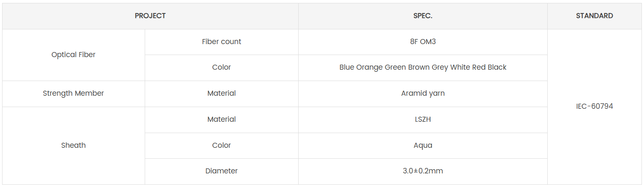Click the fiber color list cell
This screenshot has height=186, width=644.
click(423, 67)
